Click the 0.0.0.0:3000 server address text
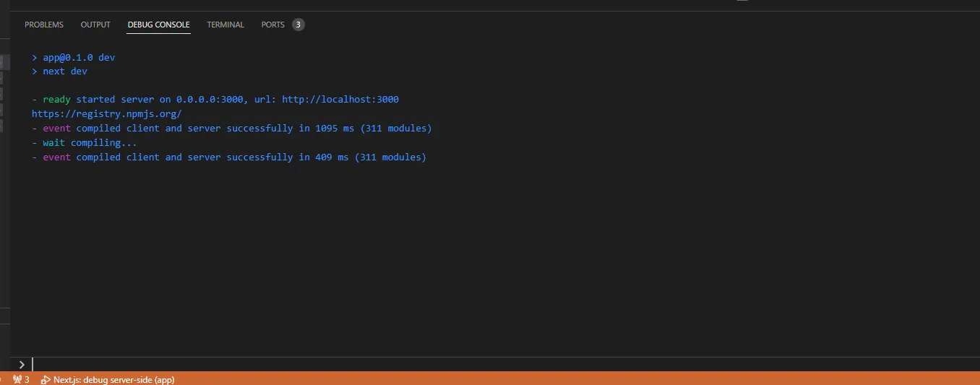The image size is (980, 385). [x=210, y=100]
